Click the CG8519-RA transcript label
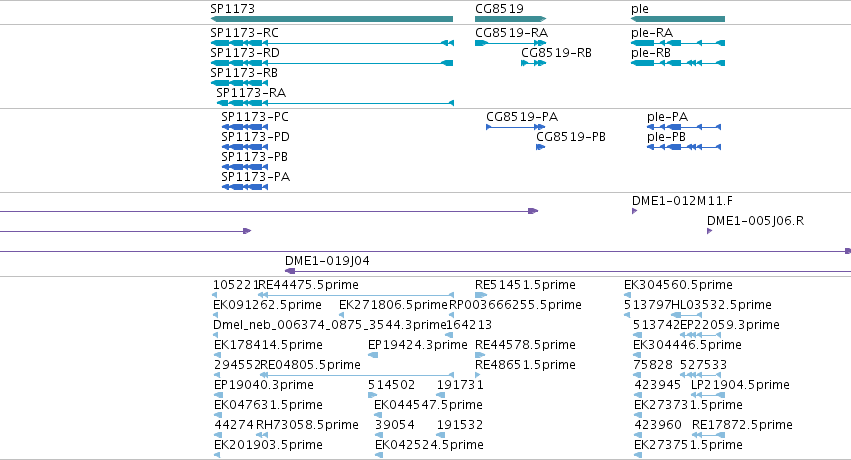Viewport: 851px width, 460px height. [511, 33]
